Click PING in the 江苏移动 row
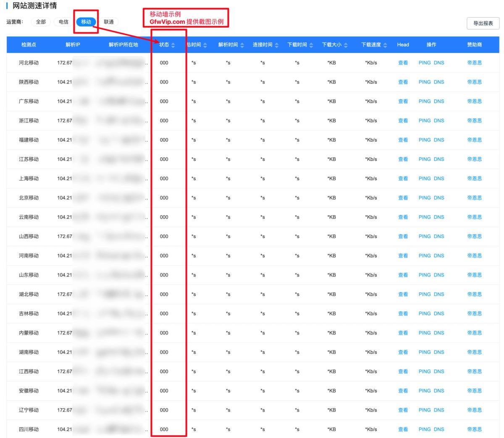The image size is (504, 438). pos(425,159)
